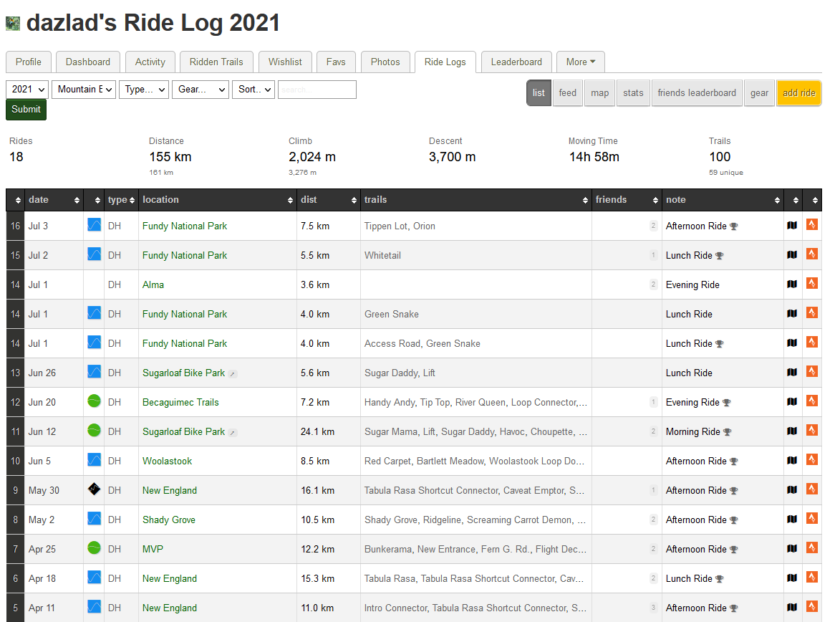This screenshot has width=840, height=622.
Task: Click green circle icon for Becaguimec Trails ride
Action: pyautogui.click(x=94, y=401)
